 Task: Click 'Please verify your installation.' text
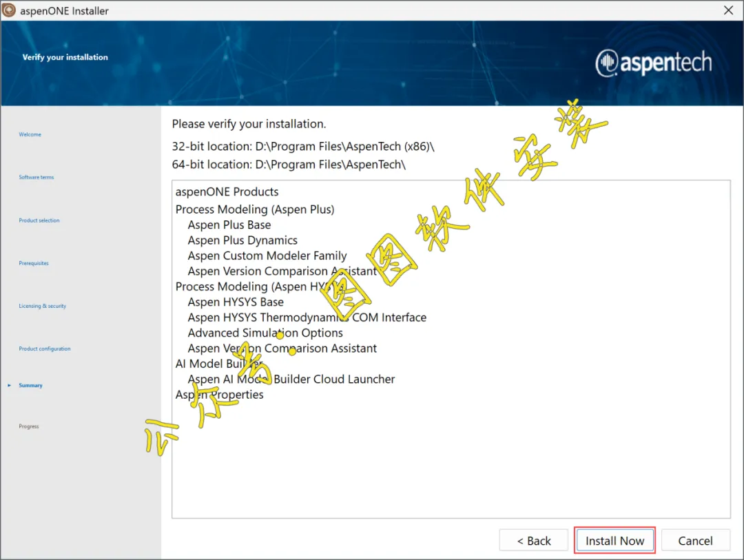[x=249, y=124]
